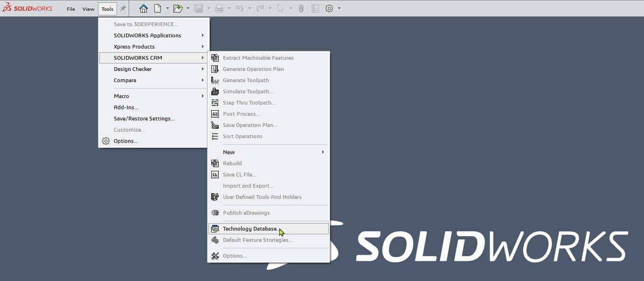
Task: Expand Macro submenu arrow
Action: click(x=202, y=96)
